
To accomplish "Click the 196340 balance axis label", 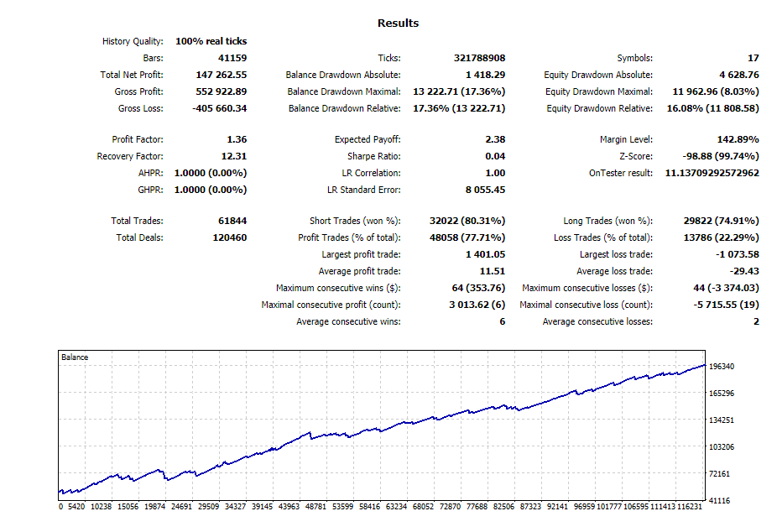I will click(x=722, y=367).
